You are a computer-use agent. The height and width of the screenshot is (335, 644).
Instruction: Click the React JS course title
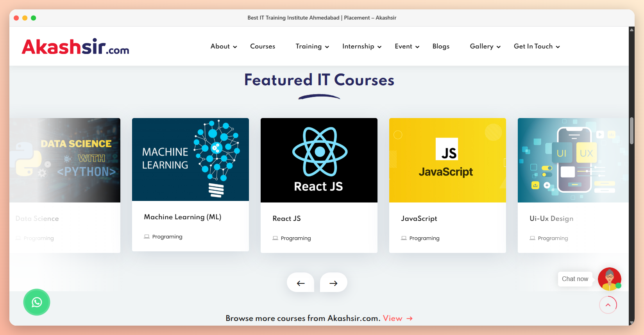(x=286, y=219)
